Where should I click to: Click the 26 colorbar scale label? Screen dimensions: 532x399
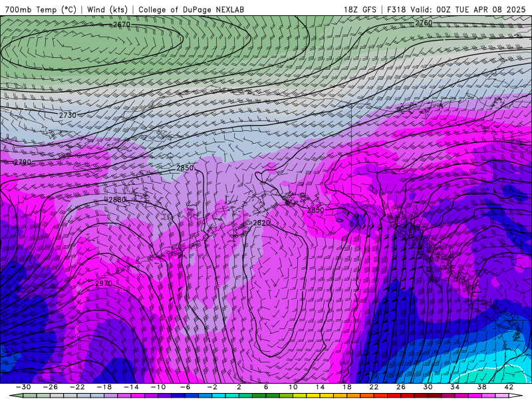click(x=401, y=387)
